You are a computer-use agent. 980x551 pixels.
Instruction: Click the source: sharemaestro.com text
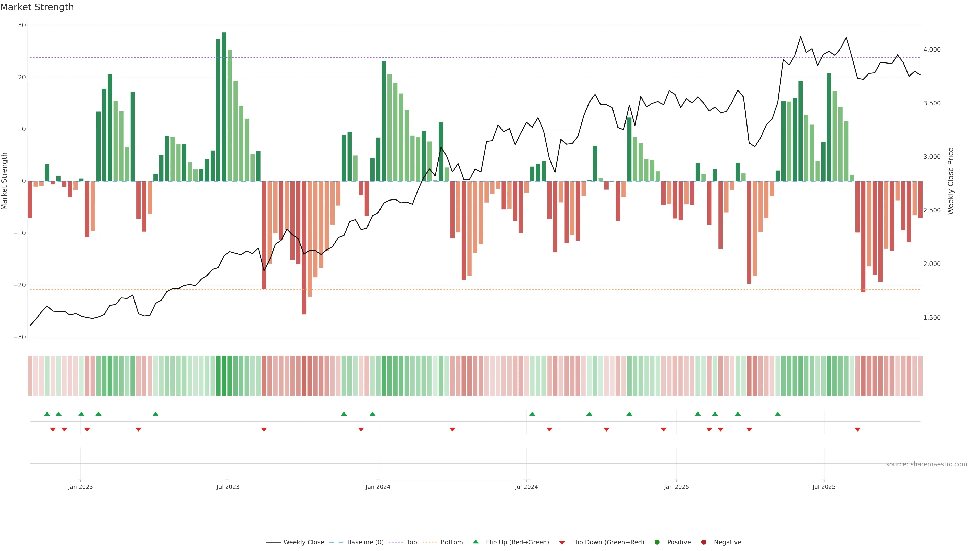[x=926, y=464]
